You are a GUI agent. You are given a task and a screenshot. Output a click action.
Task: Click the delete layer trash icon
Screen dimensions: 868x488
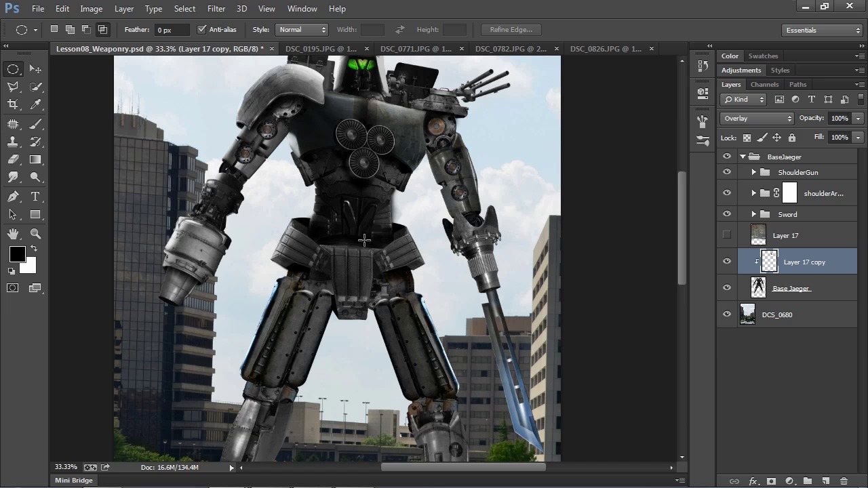point(844,481)
